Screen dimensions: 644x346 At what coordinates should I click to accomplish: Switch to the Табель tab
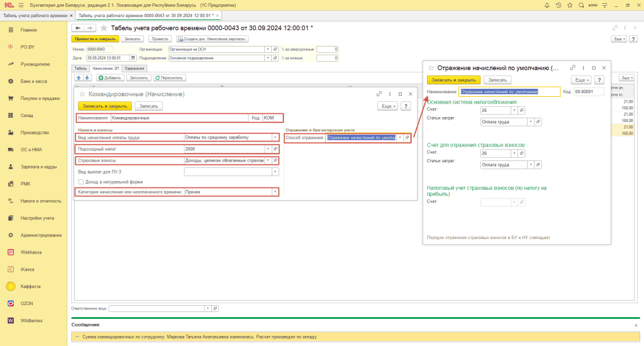tap(80, 69)
